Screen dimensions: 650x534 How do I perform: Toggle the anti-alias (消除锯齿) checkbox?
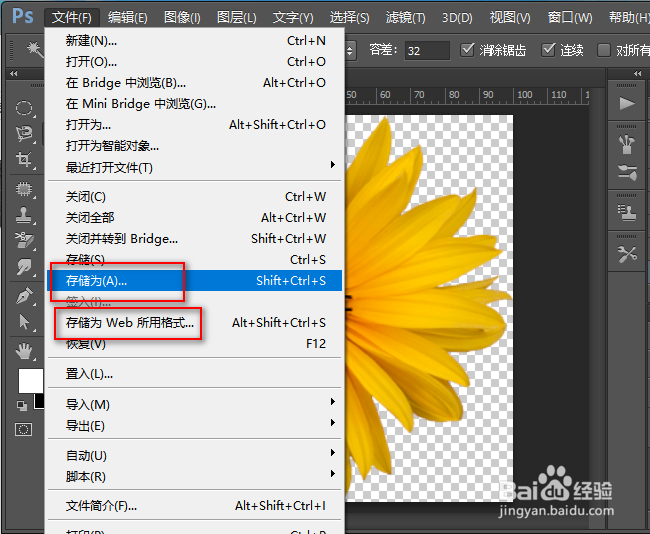(467, 50)
